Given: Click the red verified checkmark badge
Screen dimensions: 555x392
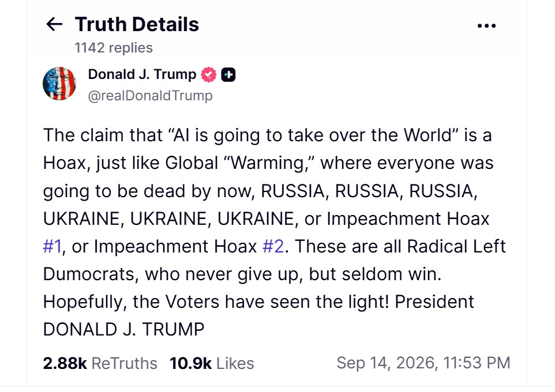Looking at the screenshot, I should [208, 74].
